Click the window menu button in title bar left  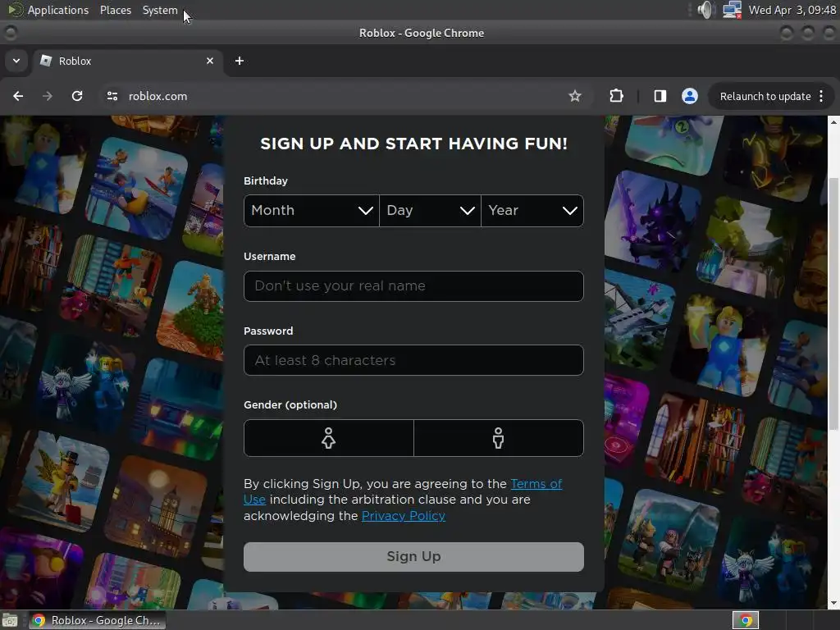(x=10, y=33)
